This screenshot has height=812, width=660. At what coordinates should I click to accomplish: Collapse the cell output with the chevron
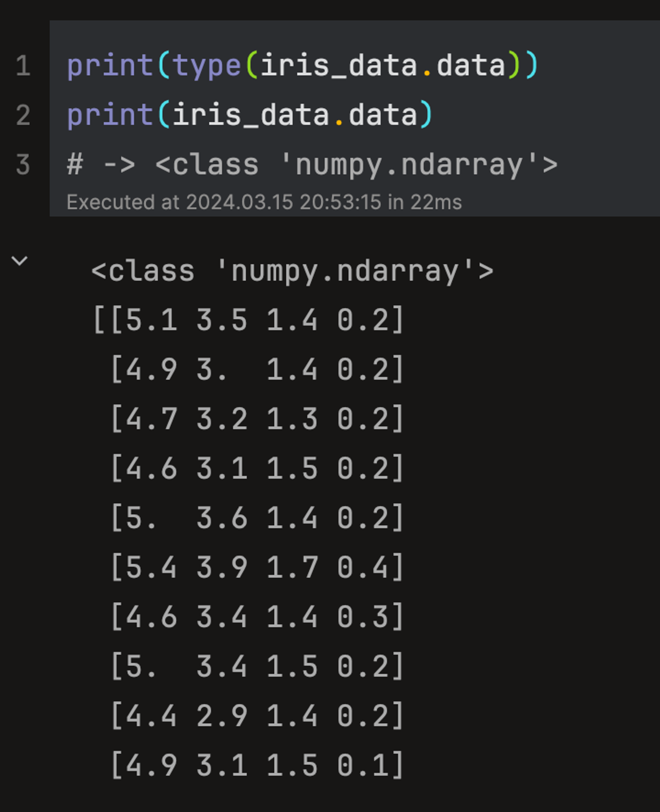click(19, 260)
